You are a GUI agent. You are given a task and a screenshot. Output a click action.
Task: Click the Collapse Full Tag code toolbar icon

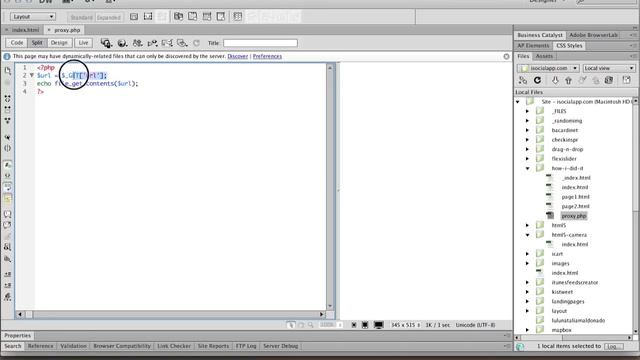coord(8,99)
